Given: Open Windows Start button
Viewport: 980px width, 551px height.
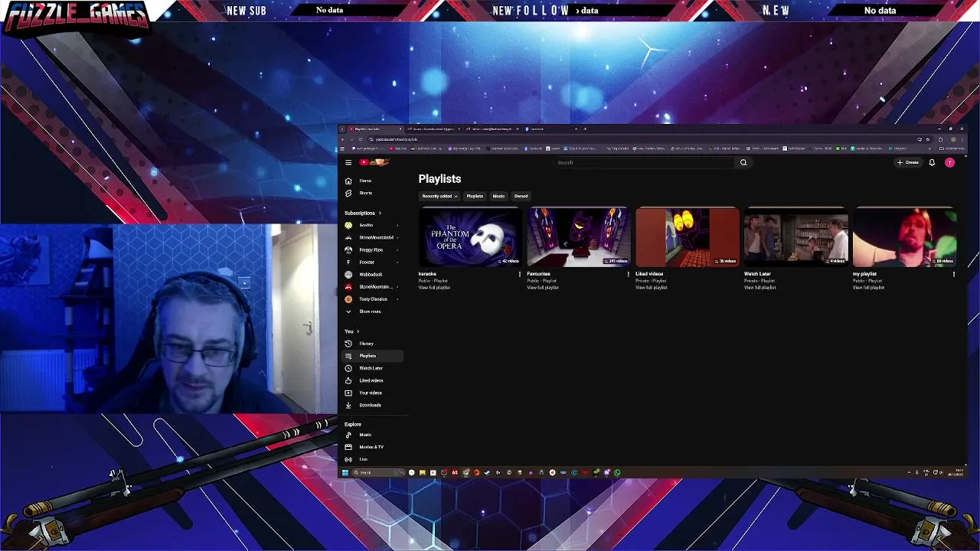Looking at the screenshot, I should (345, 473).
